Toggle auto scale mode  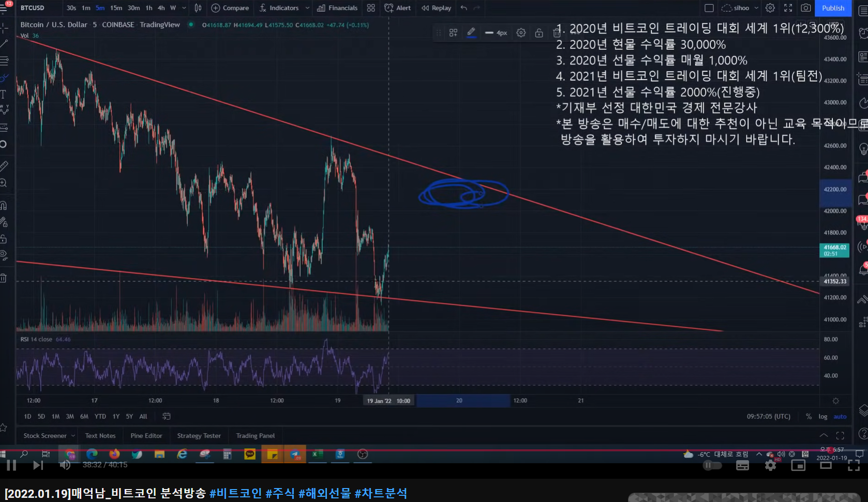click(840, 416)
